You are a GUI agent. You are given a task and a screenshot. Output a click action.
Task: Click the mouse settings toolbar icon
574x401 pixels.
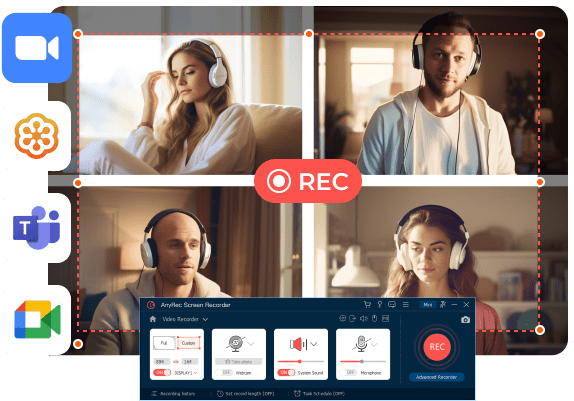click(374, 319)
